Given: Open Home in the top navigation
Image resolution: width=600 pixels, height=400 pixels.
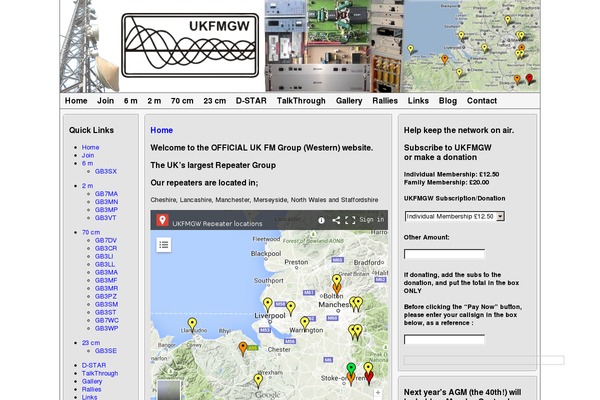Looking at the screenshot, I should [76, 101].
